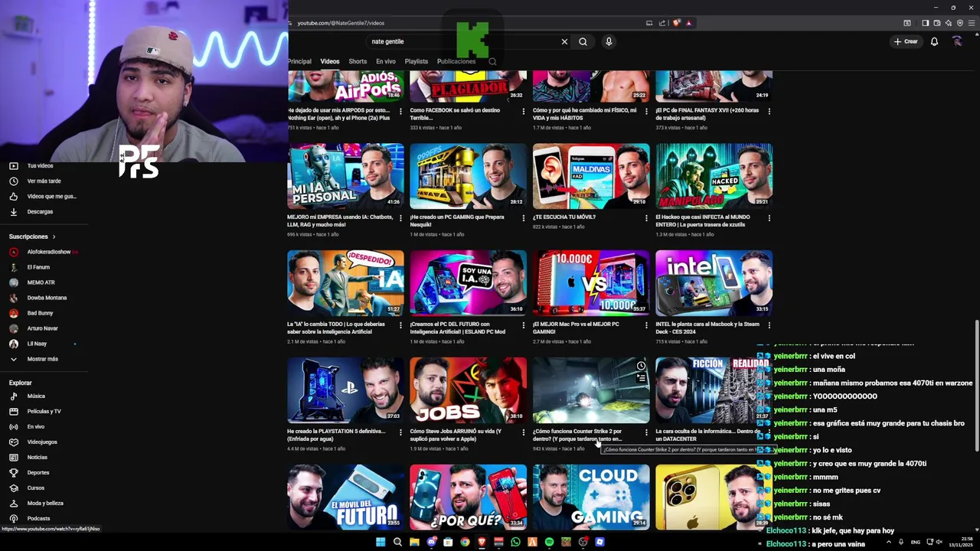Open Spotify from the taskbar
Screen dimensions: 980x551
(549, 543)
